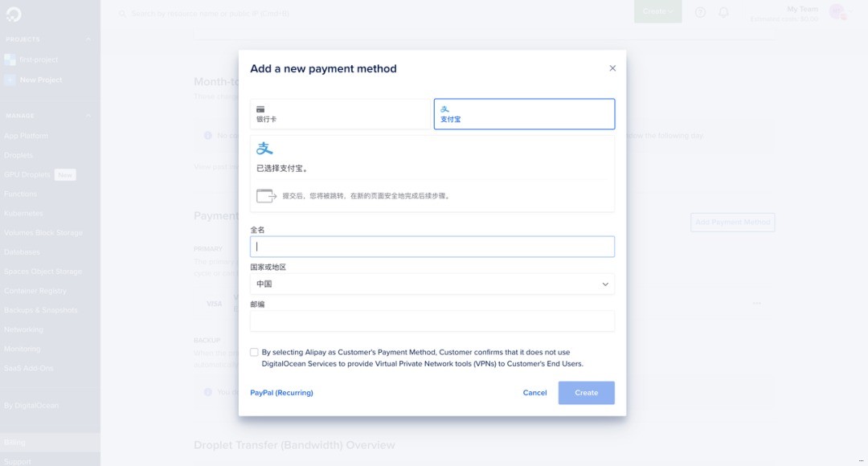Open the PayPal (Recurring) link

tap(281, 393)
